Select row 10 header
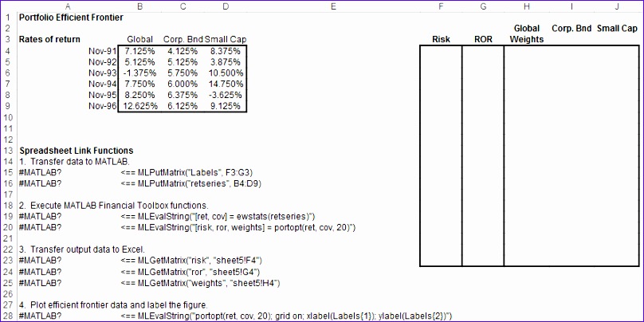644x322 pixels. [8, 117]
